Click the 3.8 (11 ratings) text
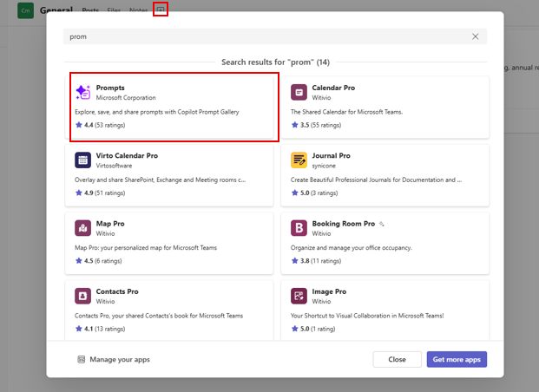 click(x=321, y=261)
